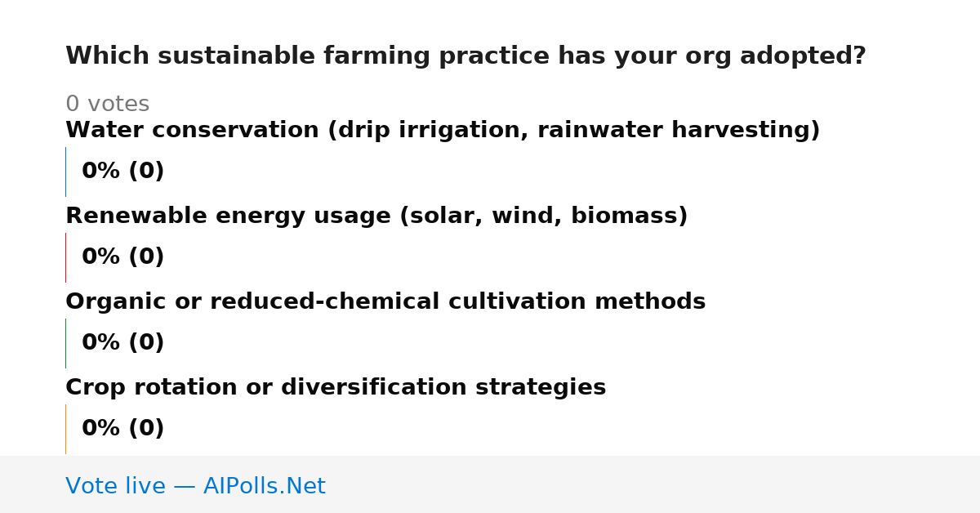
Task: Open the Vote live — AIPolls.Net link
Action: (195, 486)
